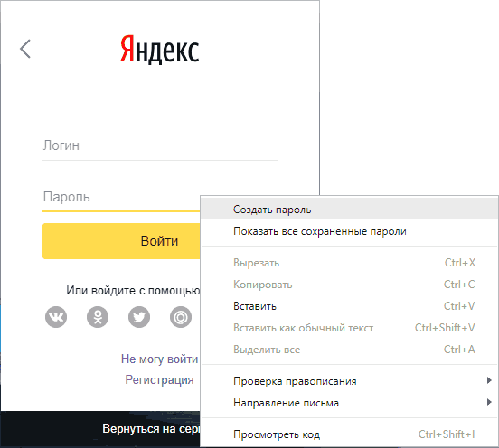This screenshot has width=499, height=448.
Task: Sign in with VK icon
Action: tap(56, 317)
